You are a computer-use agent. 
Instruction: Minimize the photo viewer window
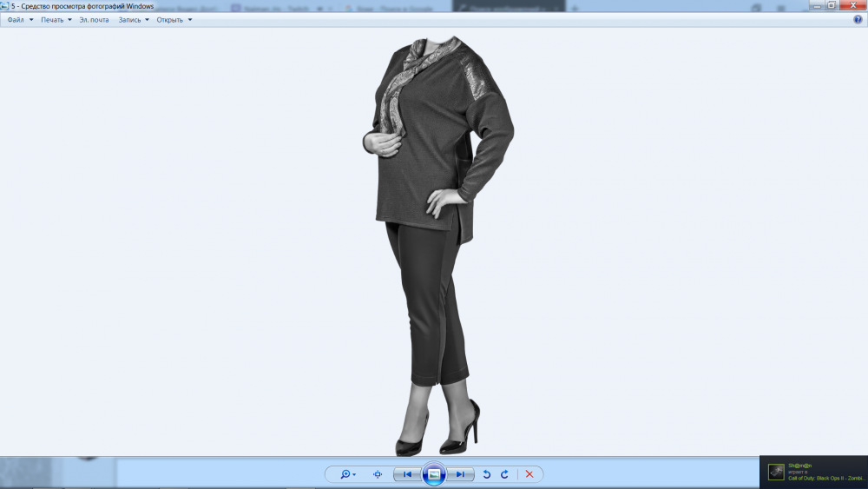(817, 5)
